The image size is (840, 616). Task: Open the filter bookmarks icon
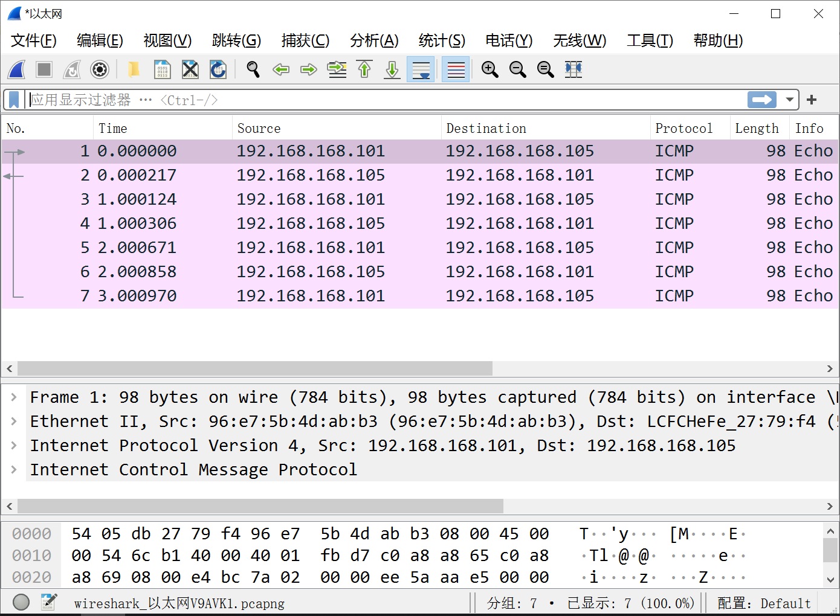(13, 99)
